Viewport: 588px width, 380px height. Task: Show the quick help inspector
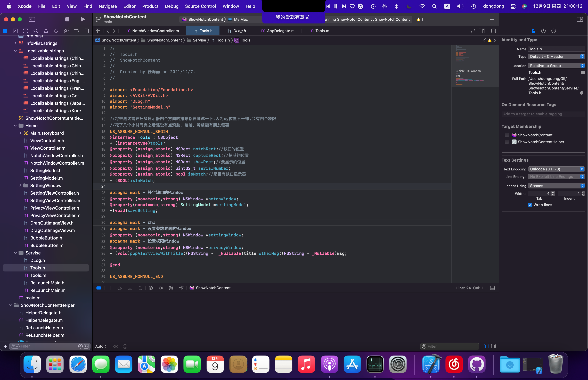coord(554,31)
